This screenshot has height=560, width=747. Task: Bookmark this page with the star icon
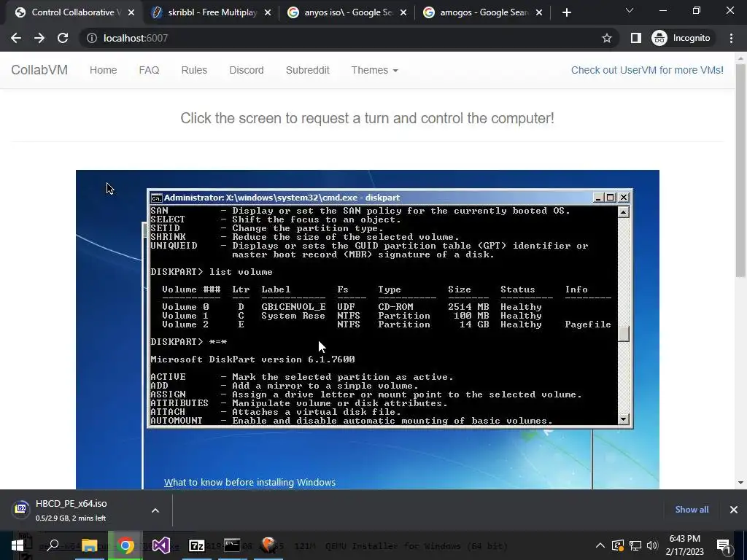coord(606,38)
